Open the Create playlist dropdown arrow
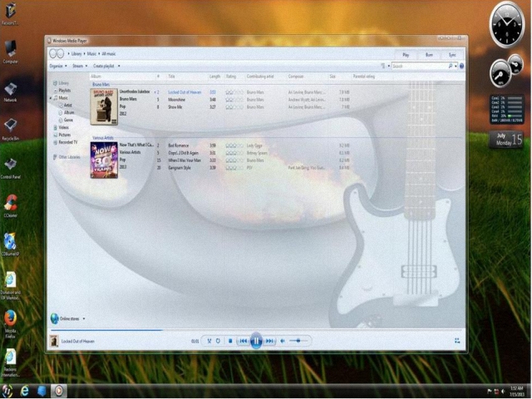This screenshot has width=532, height=399. pos(119,66)
